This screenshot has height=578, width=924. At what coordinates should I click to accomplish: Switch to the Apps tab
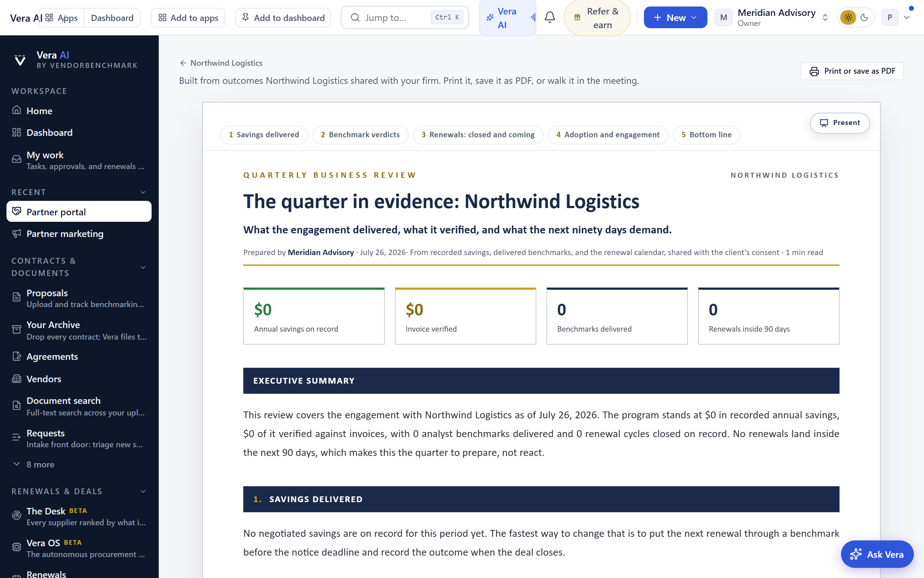(61, 18)
